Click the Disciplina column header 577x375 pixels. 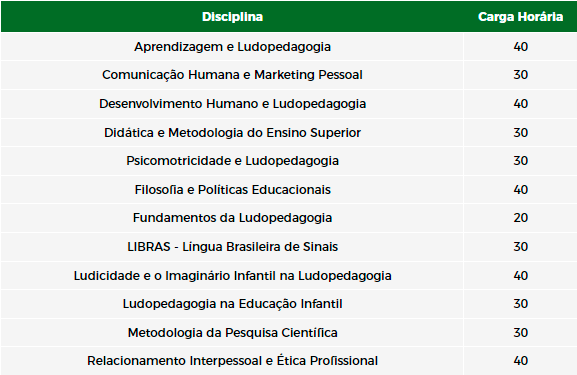232,17
